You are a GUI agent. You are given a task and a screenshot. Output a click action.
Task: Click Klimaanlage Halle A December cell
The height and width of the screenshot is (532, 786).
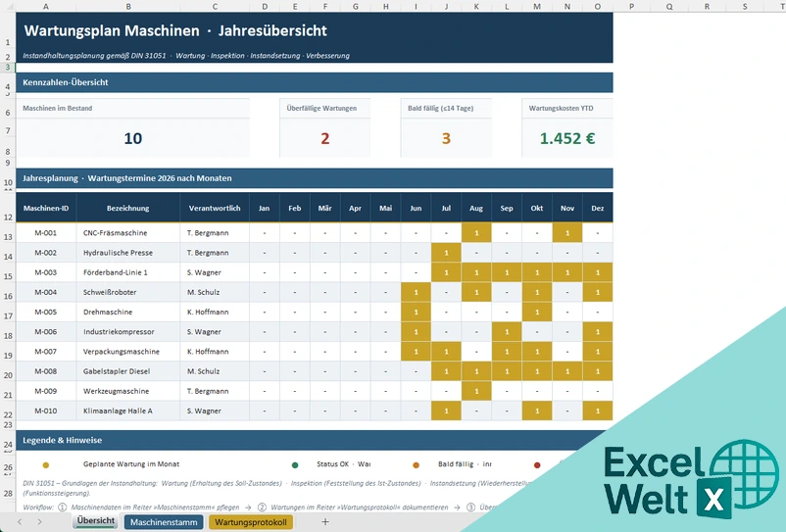[x=598, y=411]
